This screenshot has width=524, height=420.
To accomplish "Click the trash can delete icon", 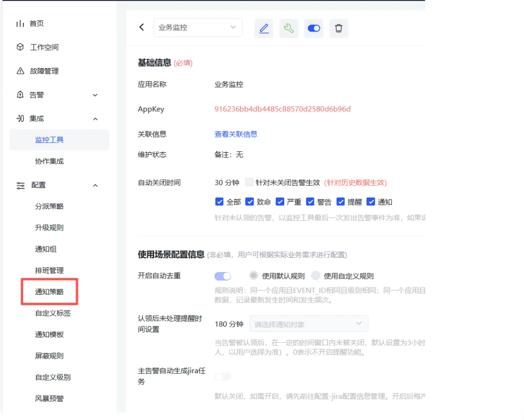I will tap(339, 29).
